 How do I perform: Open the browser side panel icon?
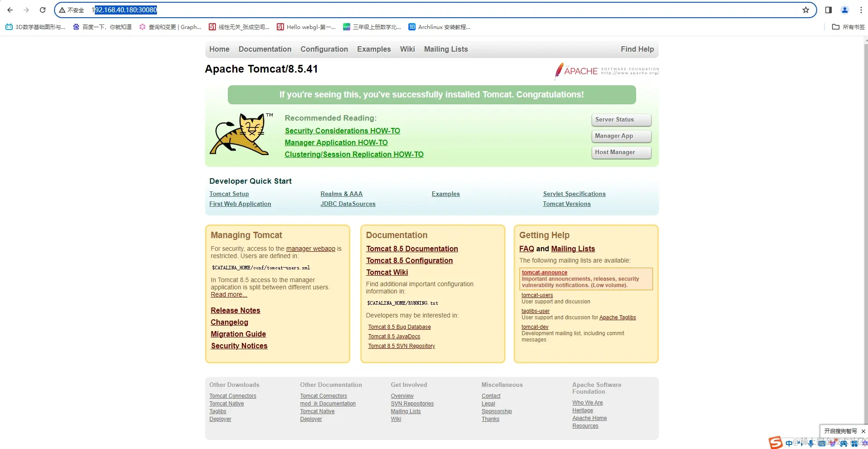point(829,10)
